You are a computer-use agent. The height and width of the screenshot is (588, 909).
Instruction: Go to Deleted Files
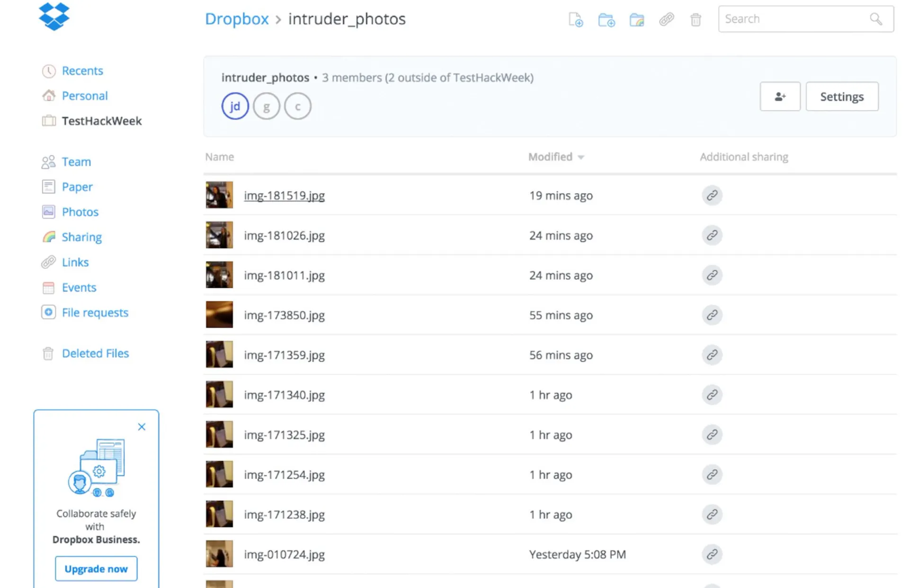click(x=95, y=353)
